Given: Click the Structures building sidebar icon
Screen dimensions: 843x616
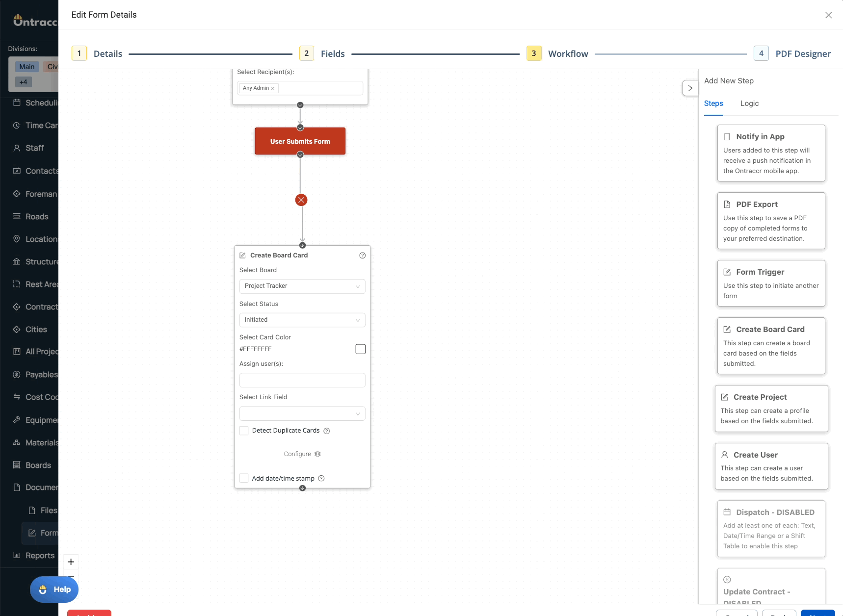Looking at the screenshot, I should [x=17, y=261].
